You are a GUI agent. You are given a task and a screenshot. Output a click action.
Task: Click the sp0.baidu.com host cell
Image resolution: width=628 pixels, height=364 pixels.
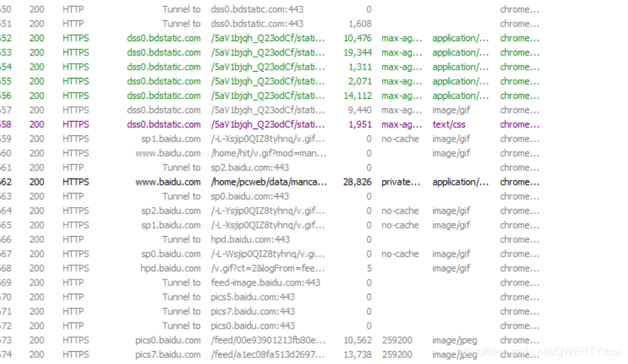[x=171, y=254]
